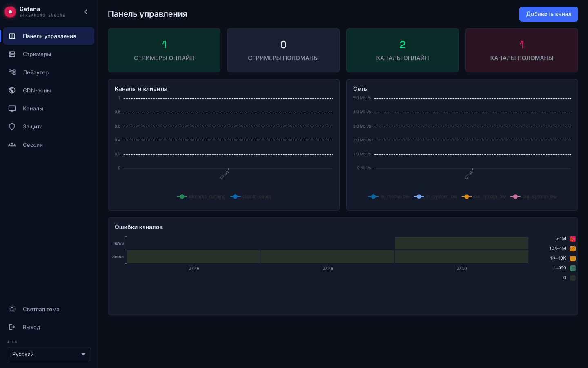Click the Каналы monitor icon
The width and height of the screenshot is (588, 368).
(x=12, y=108)
